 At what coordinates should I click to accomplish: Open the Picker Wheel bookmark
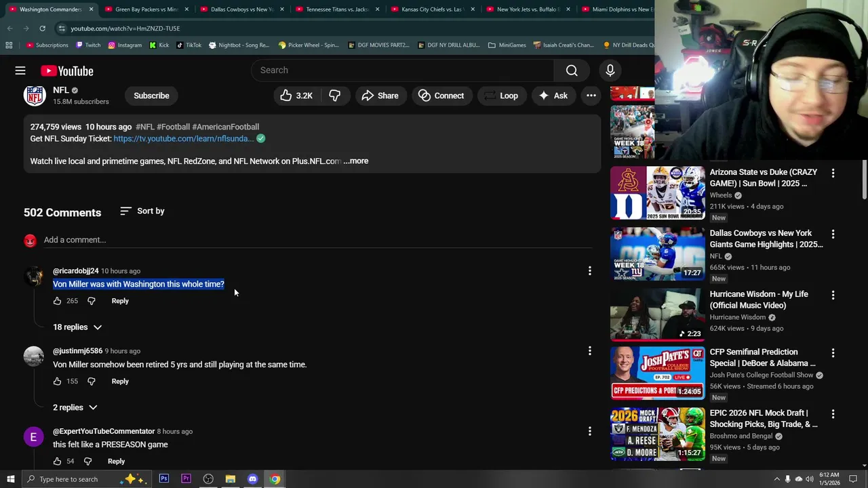tap(309, 45)
